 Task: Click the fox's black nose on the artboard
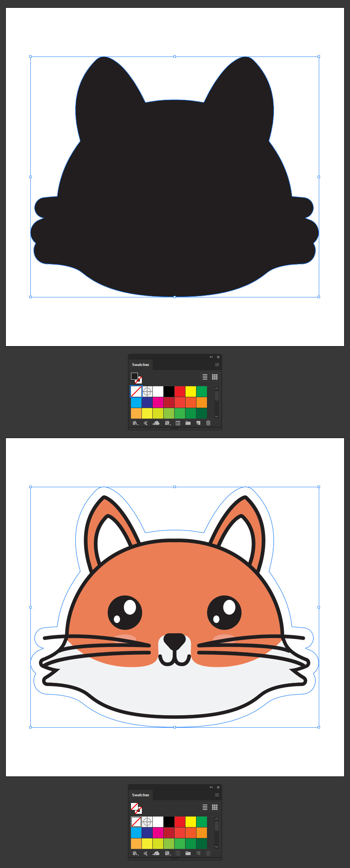tap(174, 641)
